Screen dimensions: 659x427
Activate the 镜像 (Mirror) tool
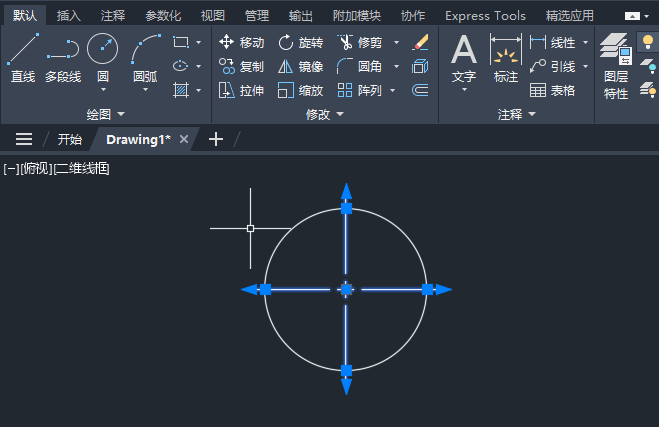(x=301, y=66)
